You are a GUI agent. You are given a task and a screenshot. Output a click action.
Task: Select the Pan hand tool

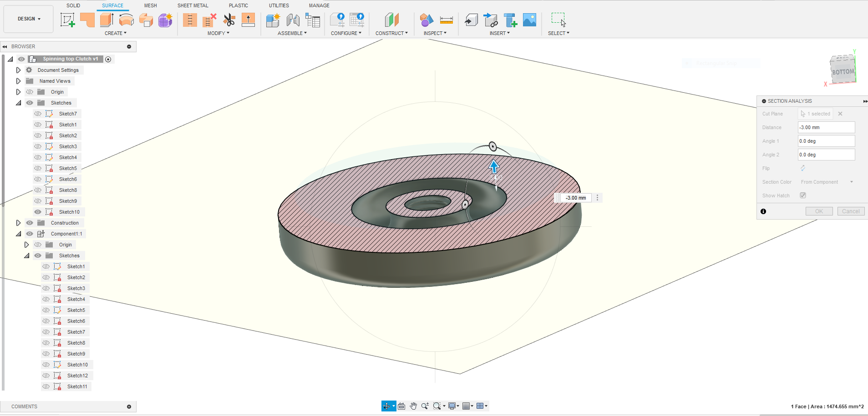413,406
